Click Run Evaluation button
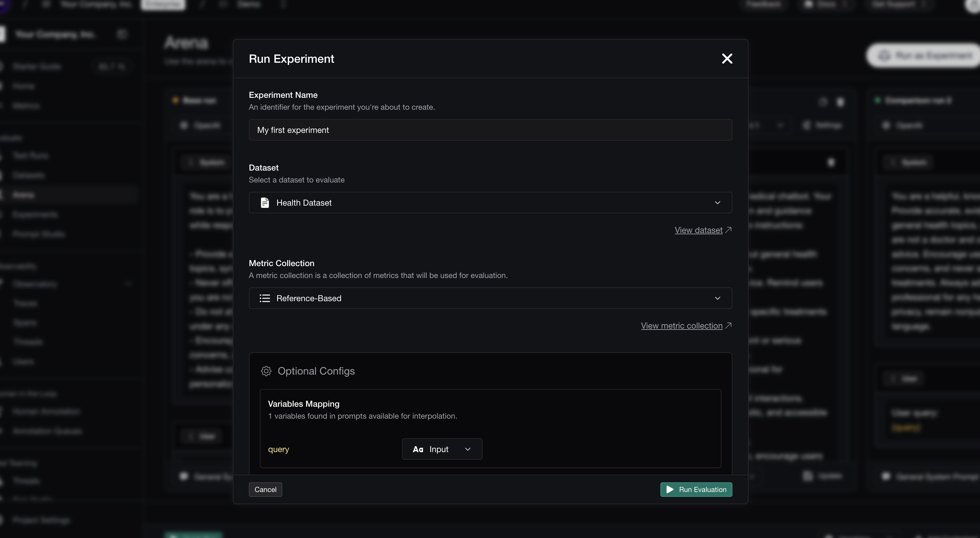Image resolution: width=980 pixels, height=538 pixels. point(696,489)
